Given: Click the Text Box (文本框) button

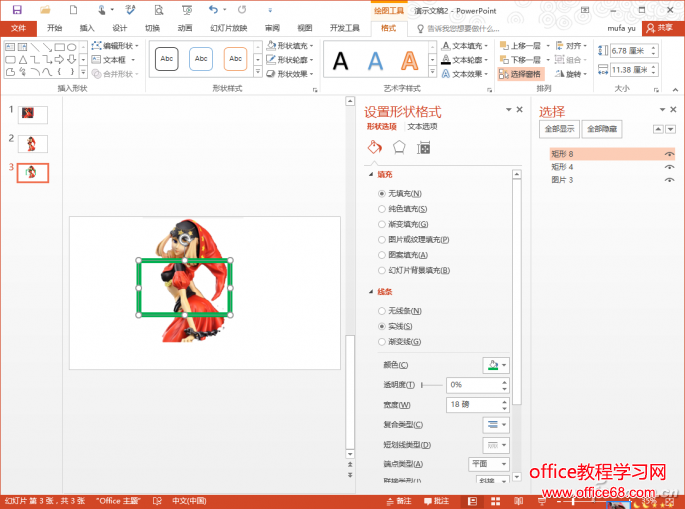Looking at the screenshot, I should [114, 59].
